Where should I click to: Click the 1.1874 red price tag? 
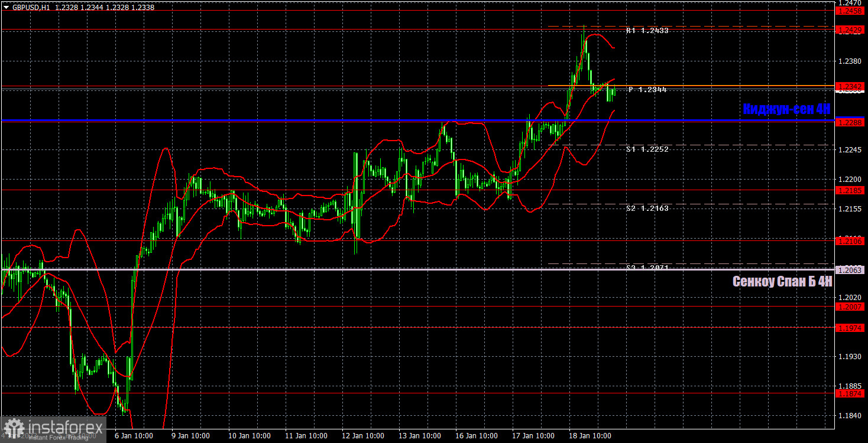point(850,393)
